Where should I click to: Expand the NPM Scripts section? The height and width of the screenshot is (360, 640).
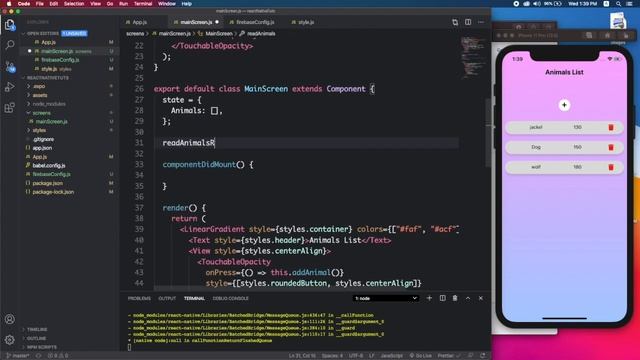click(42, 347)
